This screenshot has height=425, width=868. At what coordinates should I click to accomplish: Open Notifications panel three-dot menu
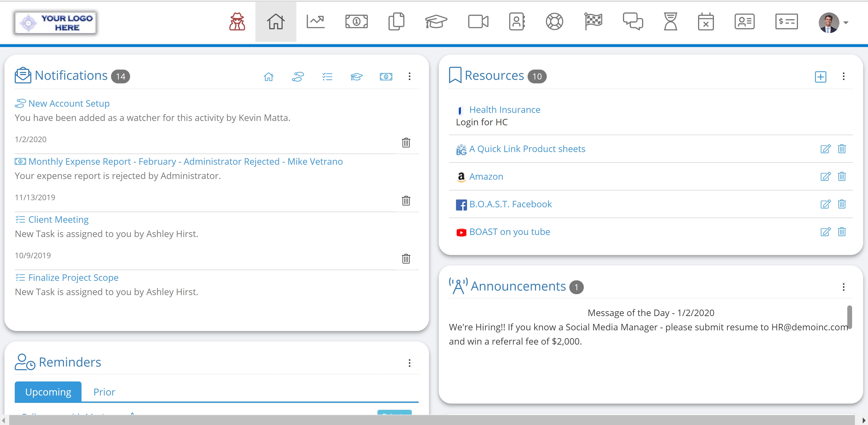click(409, 76)
